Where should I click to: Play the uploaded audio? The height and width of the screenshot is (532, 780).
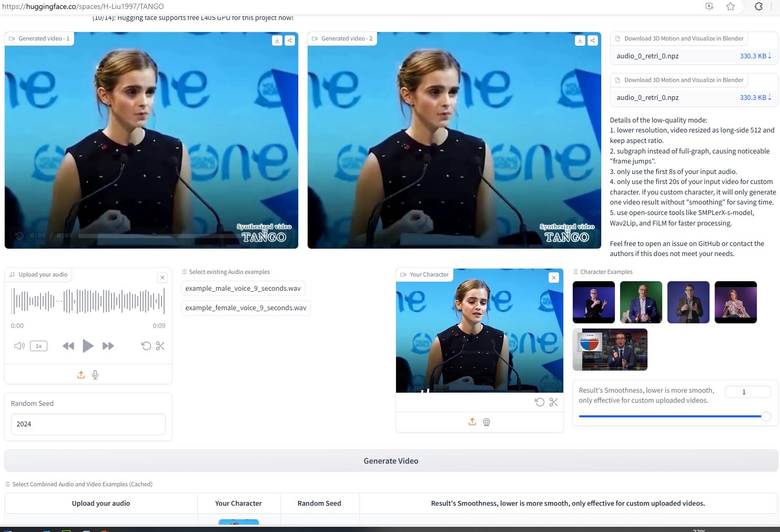[x=88, y=346]
